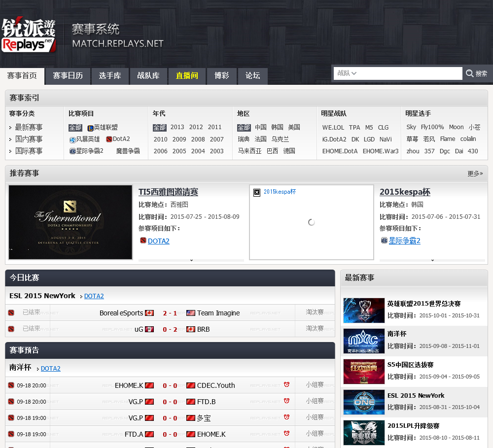Expand the 最新赛事 category item

coord(29,127)
